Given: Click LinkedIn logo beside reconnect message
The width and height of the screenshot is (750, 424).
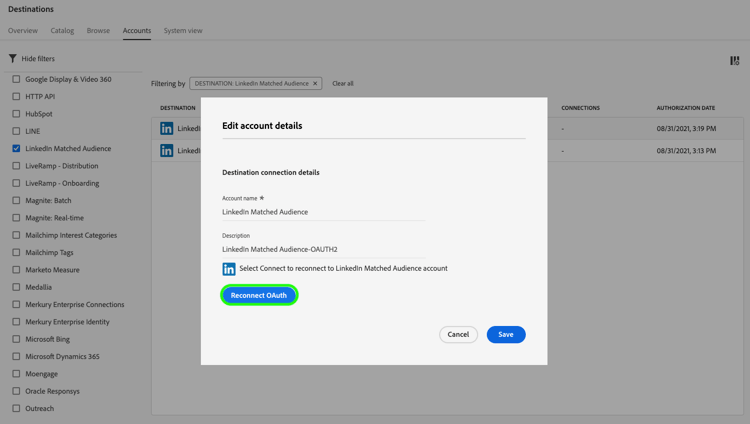Looking at the screenshot, I should (229, 269).
